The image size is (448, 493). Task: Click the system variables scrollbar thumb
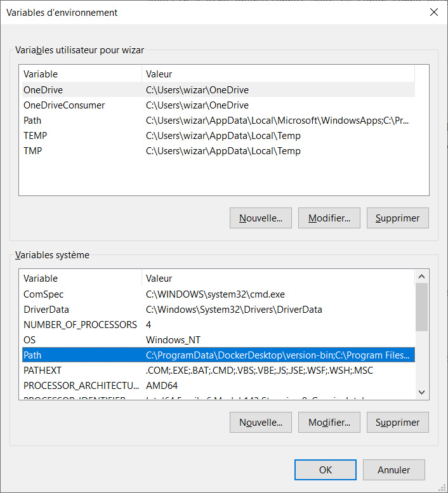[421, 307]
